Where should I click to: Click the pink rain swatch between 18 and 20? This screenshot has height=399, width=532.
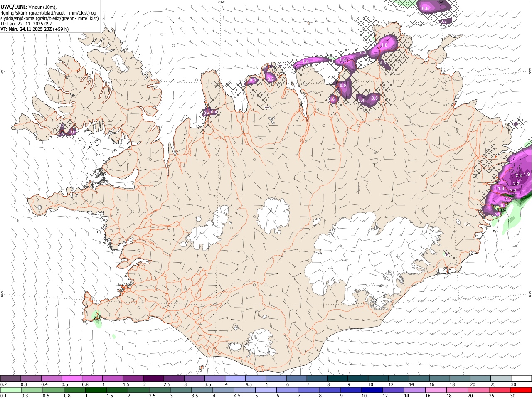click(x=458, y=390)
